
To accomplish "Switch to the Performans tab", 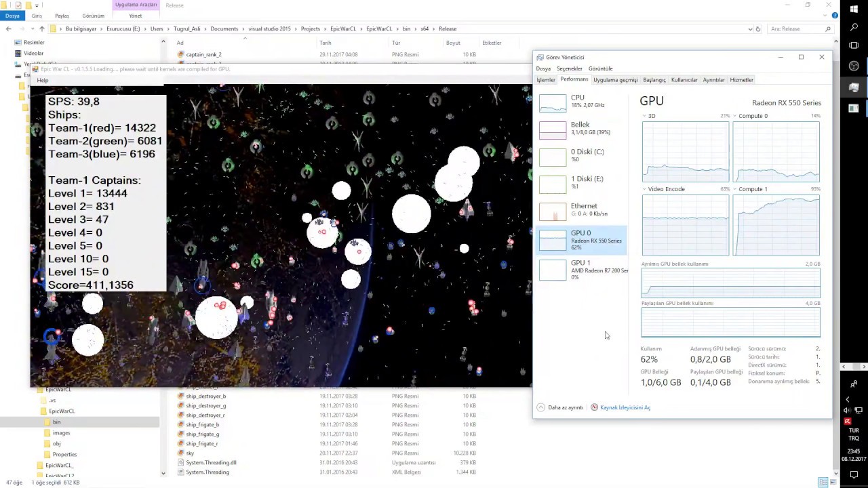I will pos(574,79).
